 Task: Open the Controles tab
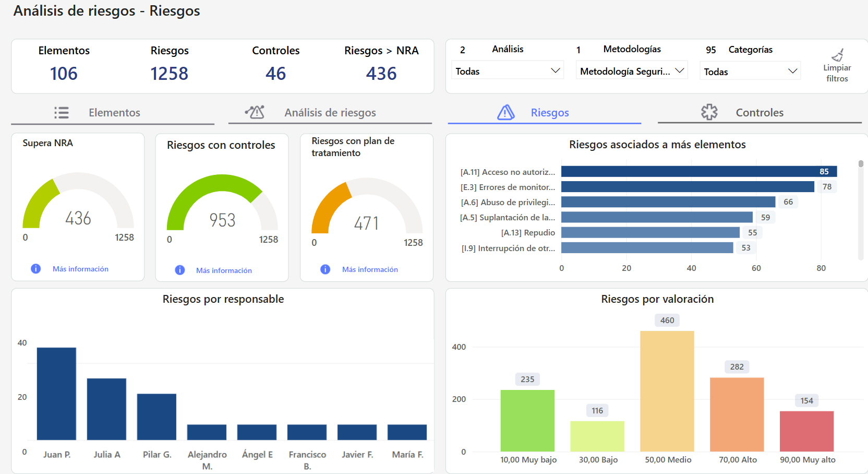coord(759,113)
